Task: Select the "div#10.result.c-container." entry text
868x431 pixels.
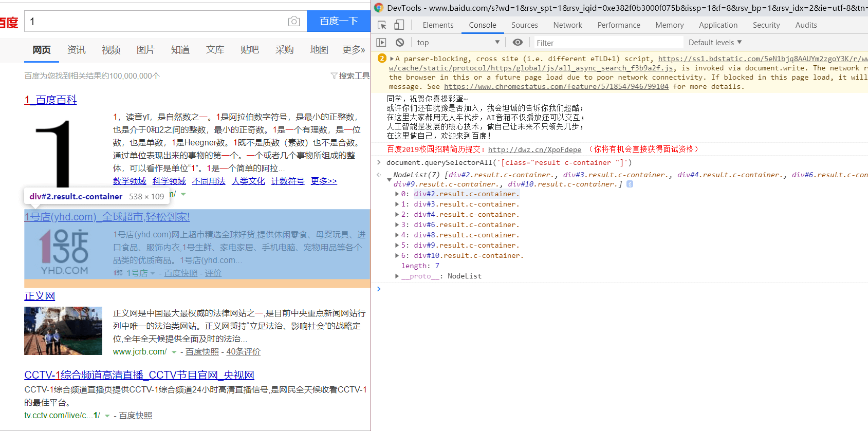Action: [x=469, y=255]
